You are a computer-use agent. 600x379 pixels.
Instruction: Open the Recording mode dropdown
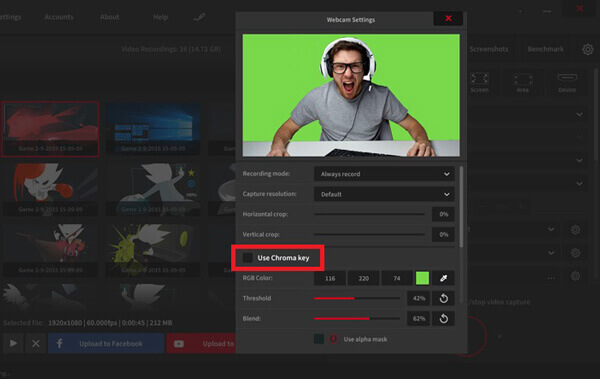point(384,174)
